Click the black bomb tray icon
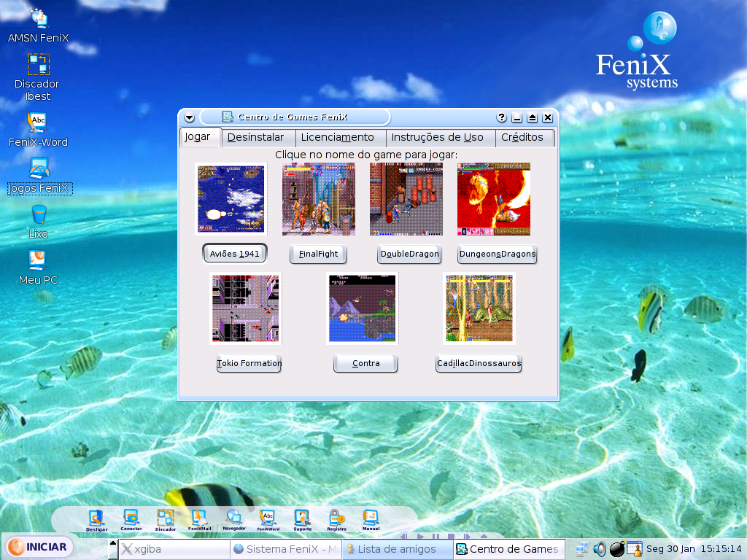The height and width of the screenshot is (560, 747). click(x=617, y=549)
